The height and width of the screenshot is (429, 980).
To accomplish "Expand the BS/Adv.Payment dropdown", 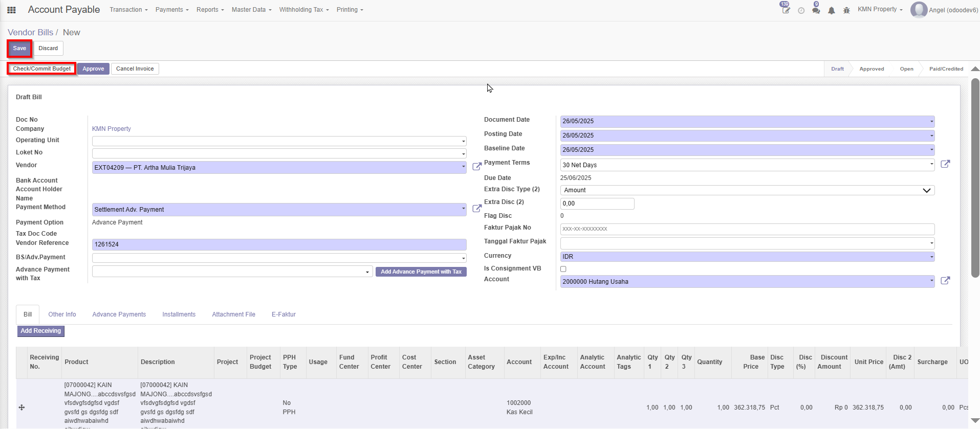I will 279,258.
